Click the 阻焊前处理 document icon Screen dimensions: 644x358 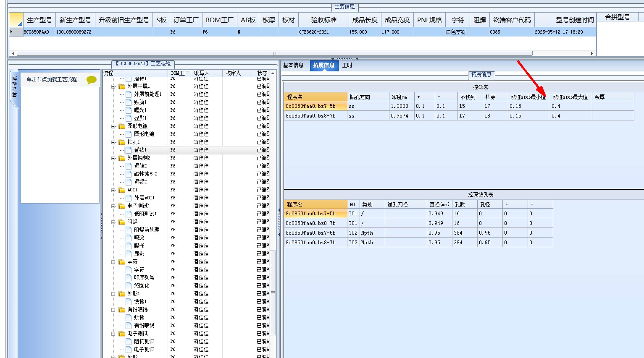coord(129,230)
